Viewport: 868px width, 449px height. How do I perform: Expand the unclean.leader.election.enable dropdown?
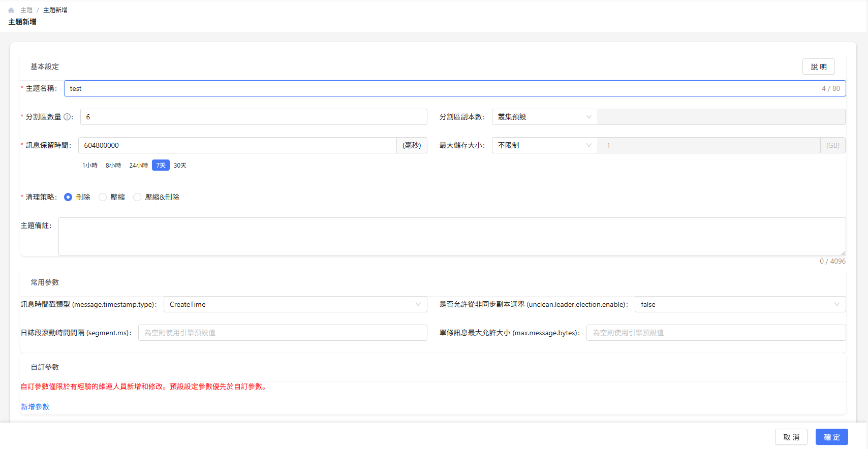740,304
